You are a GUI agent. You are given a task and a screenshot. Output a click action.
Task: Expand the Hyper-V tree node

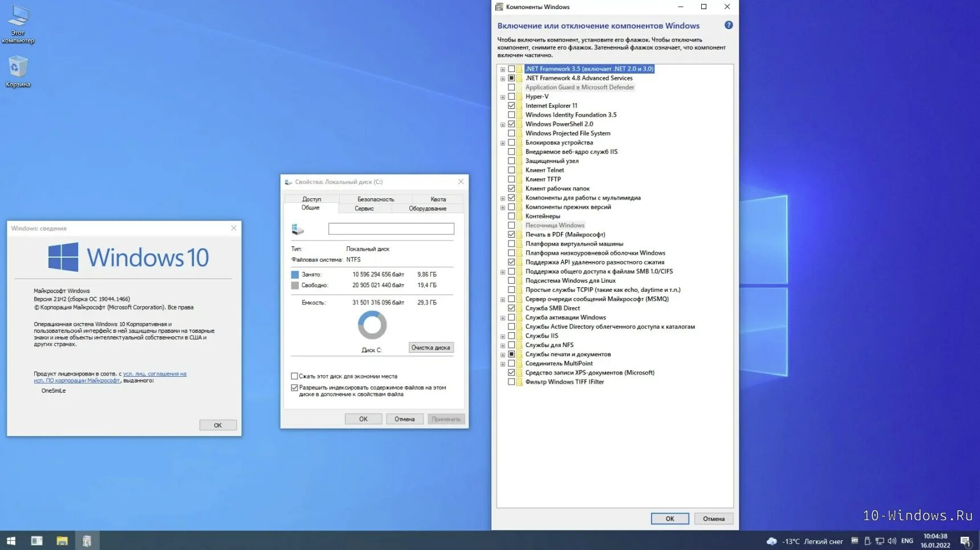(x=503, y=97)
